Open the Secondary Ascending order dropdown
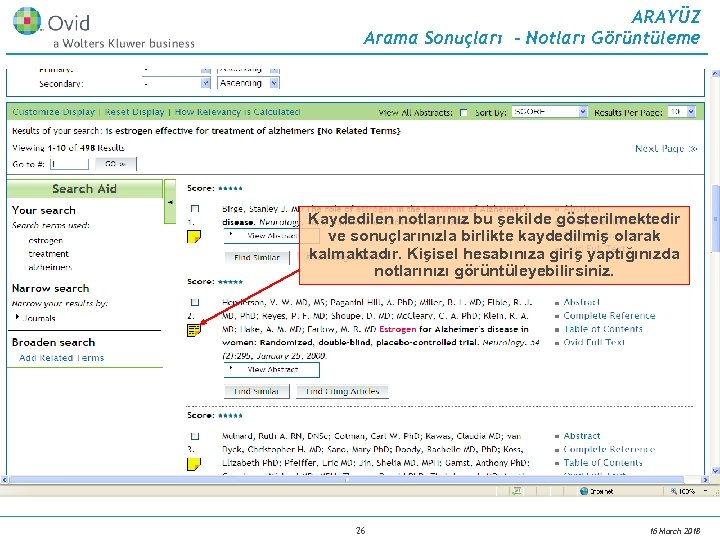The image size is (720, 540). pyautogui.click(x=248, y=83)
